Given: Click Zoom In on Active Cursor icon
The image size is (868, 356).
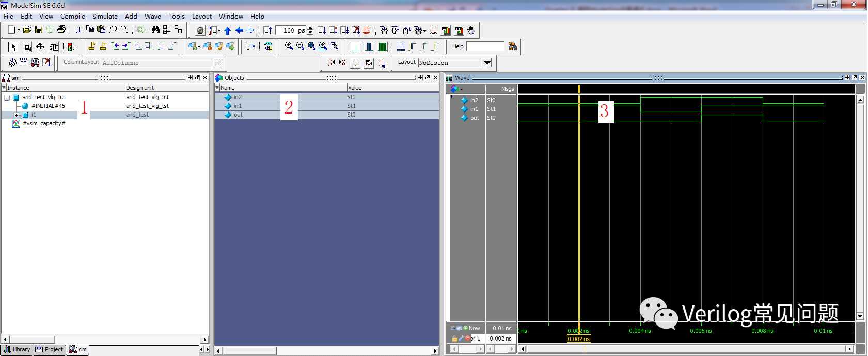Looking at the screenshot, I should pos(323,46).
